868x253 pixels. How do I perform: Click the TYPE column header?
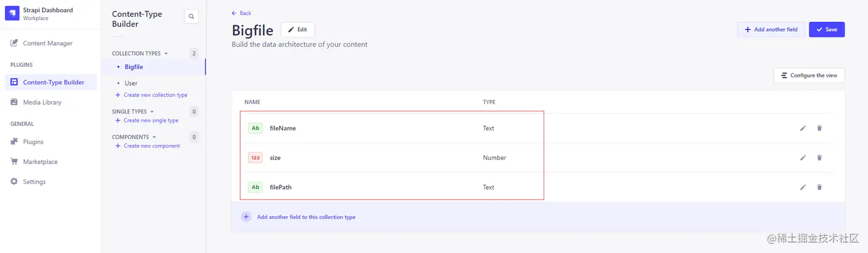click(x=489, y=102)
